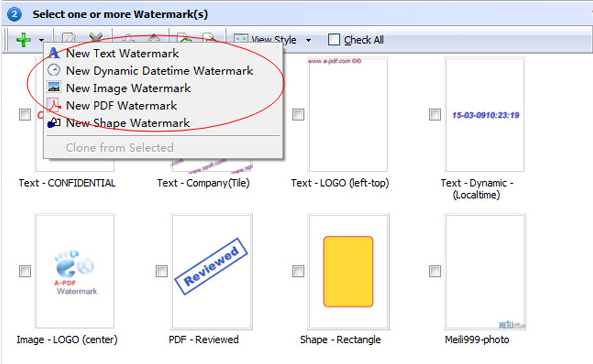
Task: Check the Shape - Rectangle checkbox
Action: point(298,271)
